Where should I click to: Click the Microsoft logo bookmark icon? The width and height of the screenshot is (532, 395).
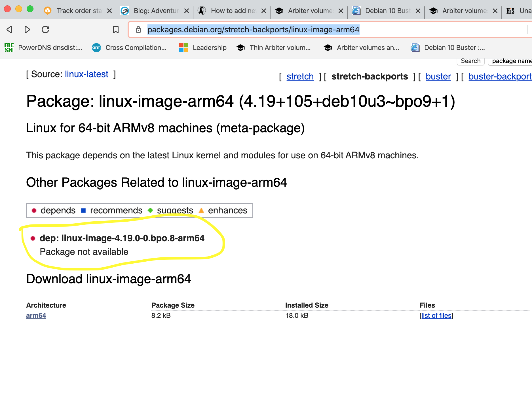184,48
